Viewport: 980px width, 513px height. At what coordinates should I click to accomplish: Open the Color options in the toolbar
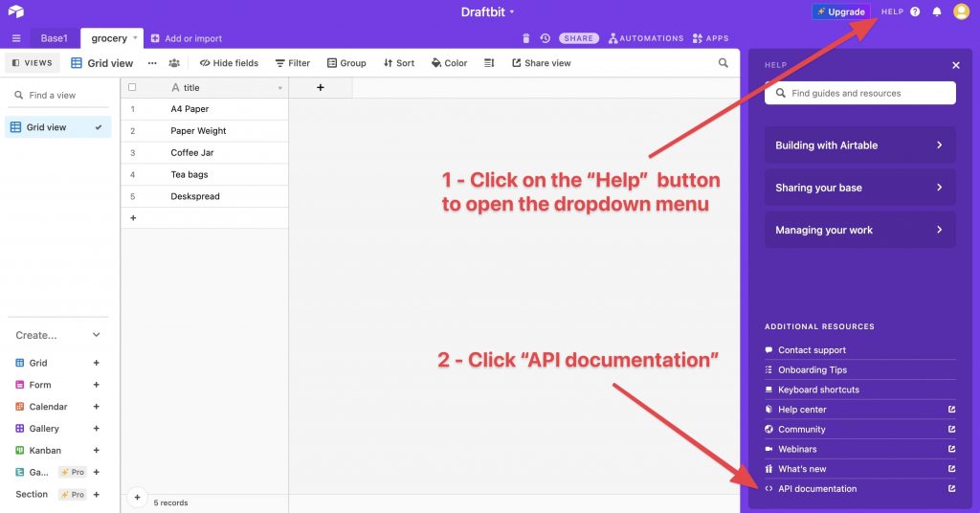449,63
